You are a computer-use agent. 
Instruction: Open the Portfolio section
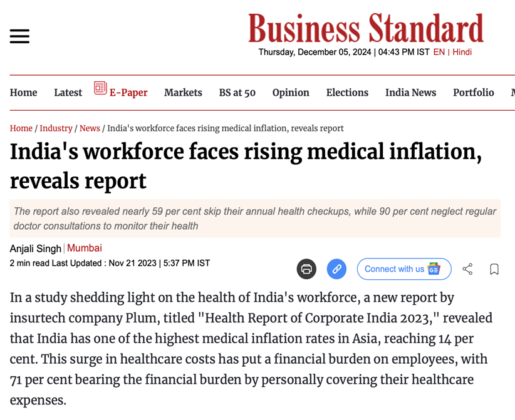pos(473,92)
